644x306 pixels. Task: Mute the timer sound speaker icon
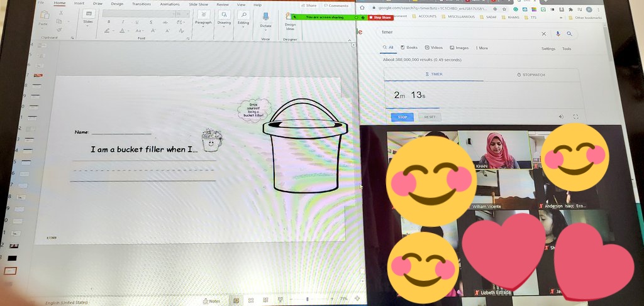562,117
